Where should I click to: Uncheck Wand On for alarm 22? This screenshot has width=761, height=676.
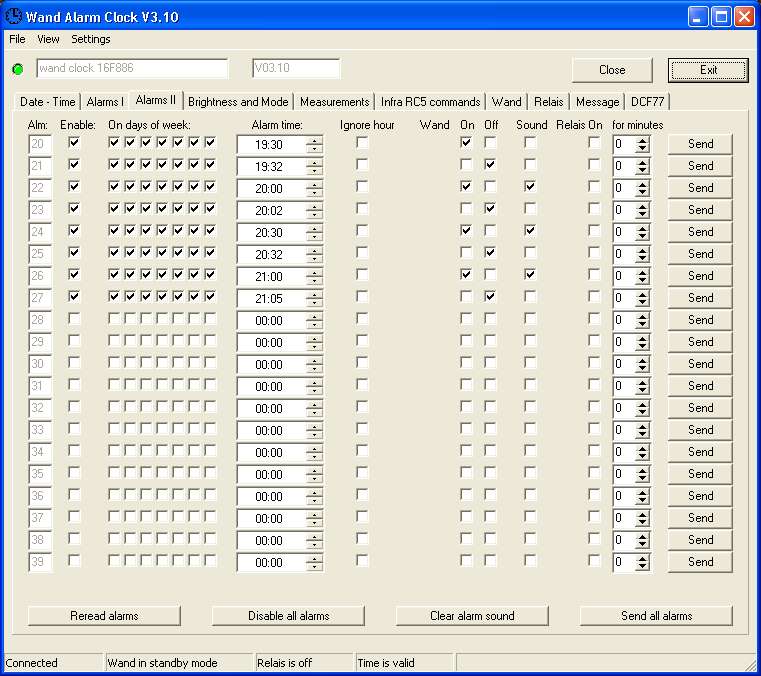[466, 186]
